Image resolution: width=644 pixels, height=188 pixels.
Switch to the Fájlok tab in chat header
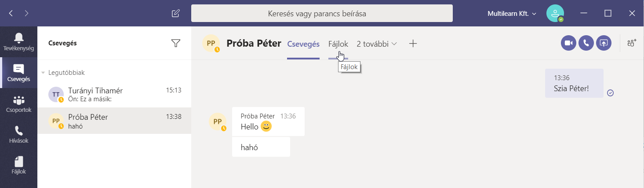click(x=338, y=44)
